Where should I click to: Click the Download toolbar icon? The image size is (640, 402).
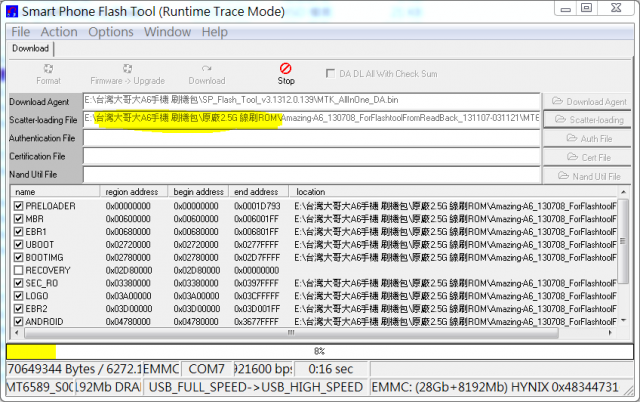click(x=207, y=69)
